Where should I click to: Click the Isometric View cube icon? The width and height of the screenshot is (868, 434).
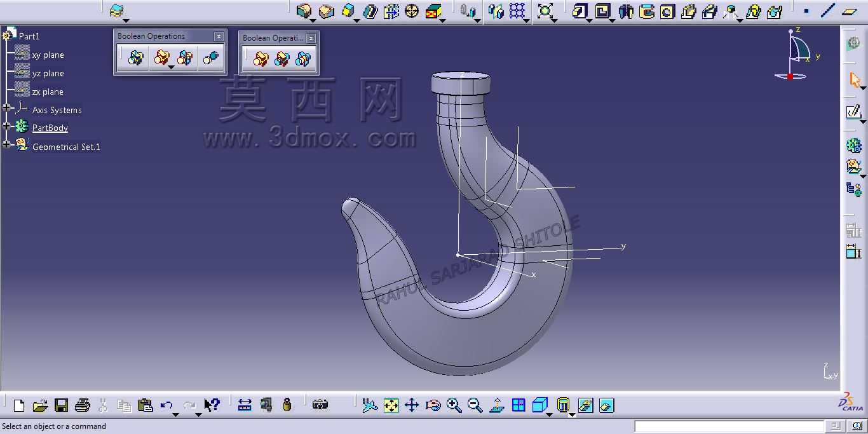click(x=539, y=405)
